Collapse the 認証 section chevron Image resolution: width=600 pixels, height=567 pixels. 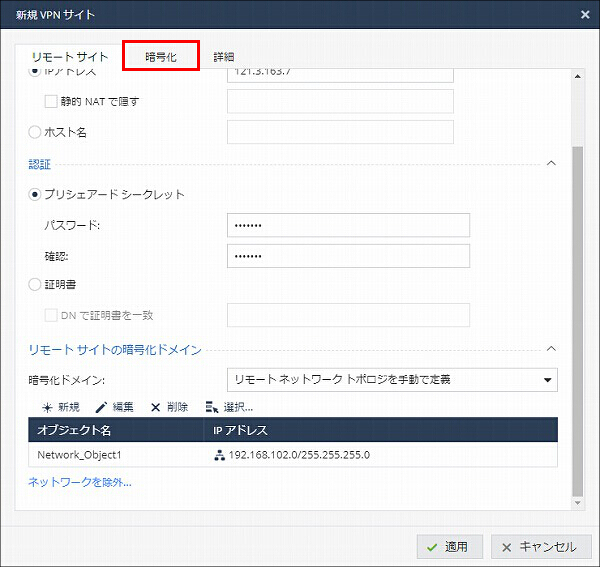(551, 163)
